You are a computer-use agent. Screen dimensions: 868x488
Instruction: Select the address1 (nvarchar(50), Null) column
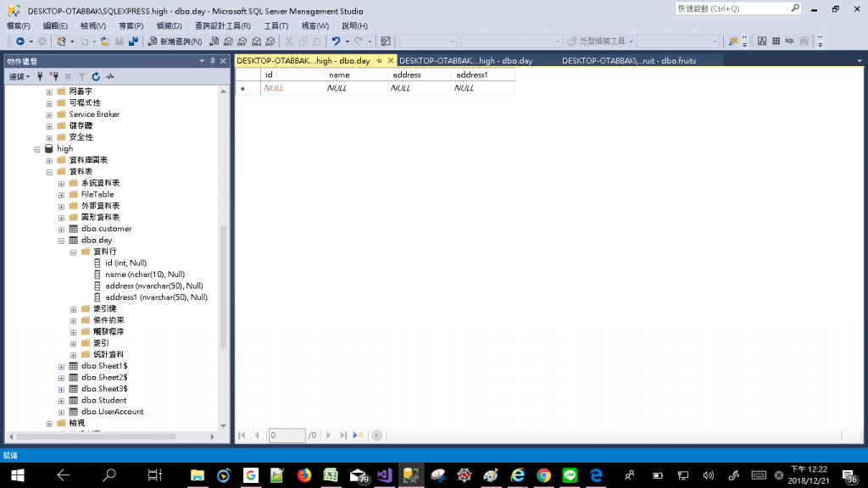[157, 297]
